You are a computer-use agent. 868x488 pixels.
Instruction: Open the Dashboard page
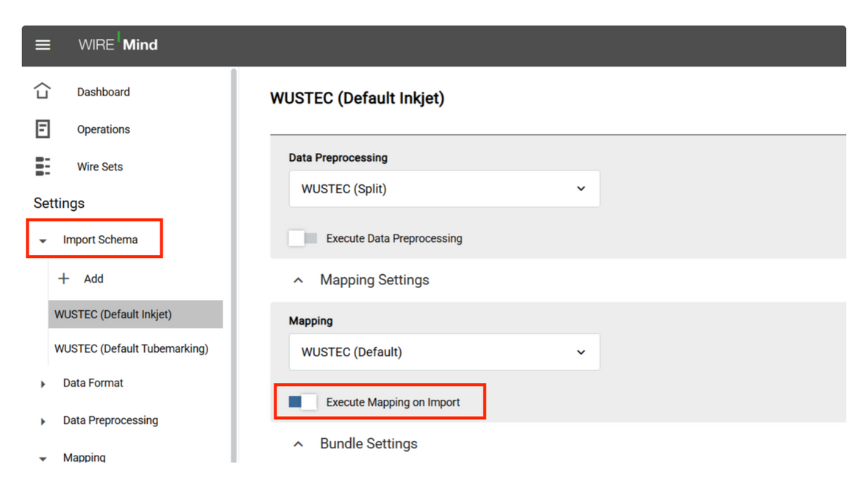(104, 92)
